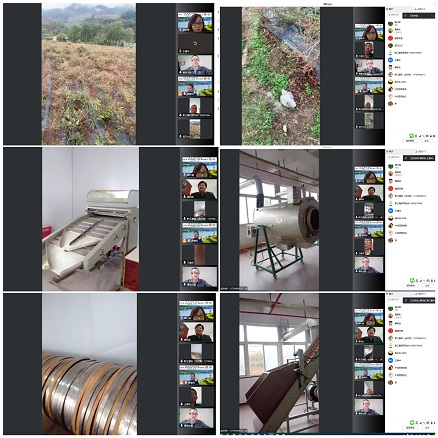Click the green phone icon in bottom-right panel
The width and height of the screenshot is (438, 438).
[x=412, y=422]
